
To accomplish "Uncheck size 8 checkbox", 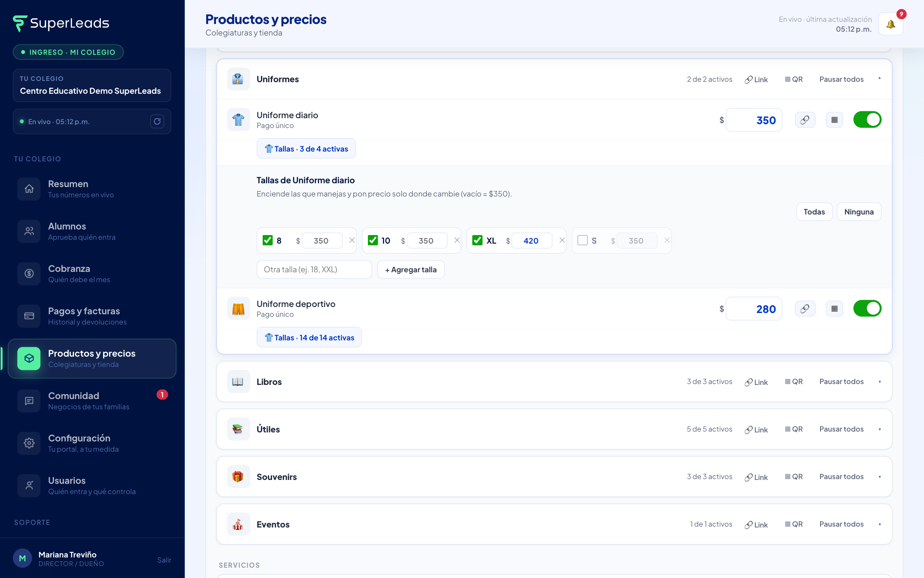I will 268,240.
